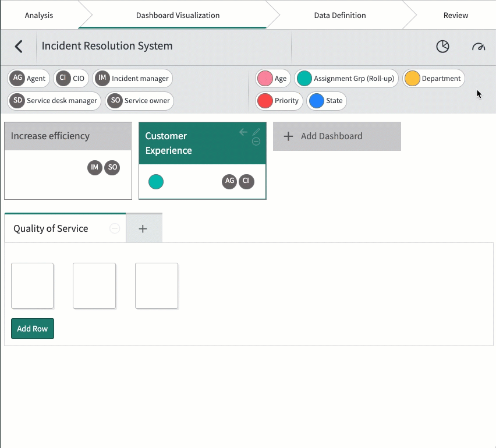Screen dimensions: 496x448
Task: Click the Agent persona label
Action: pyautogui.click(x=36, y=78)
